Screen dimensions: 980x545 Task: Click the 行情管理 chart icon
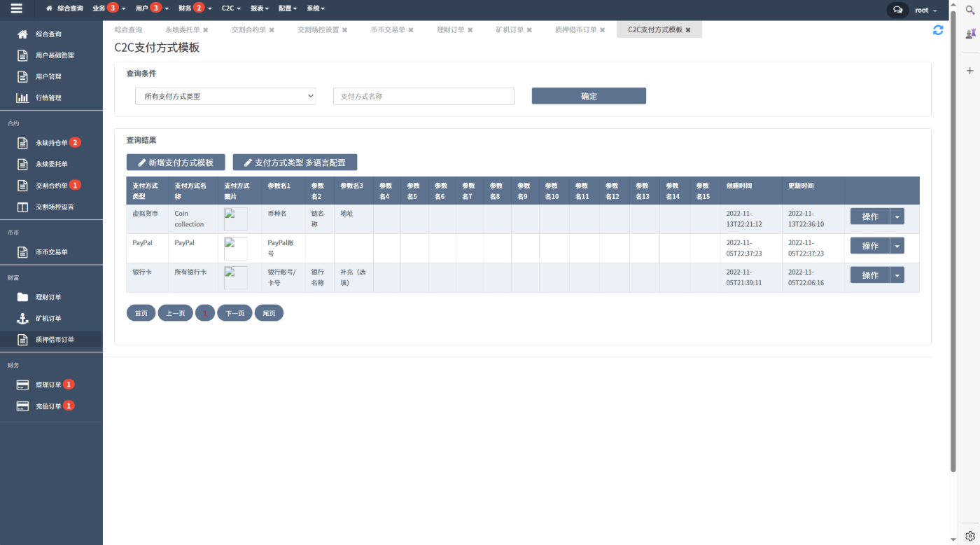coord(22,97)
